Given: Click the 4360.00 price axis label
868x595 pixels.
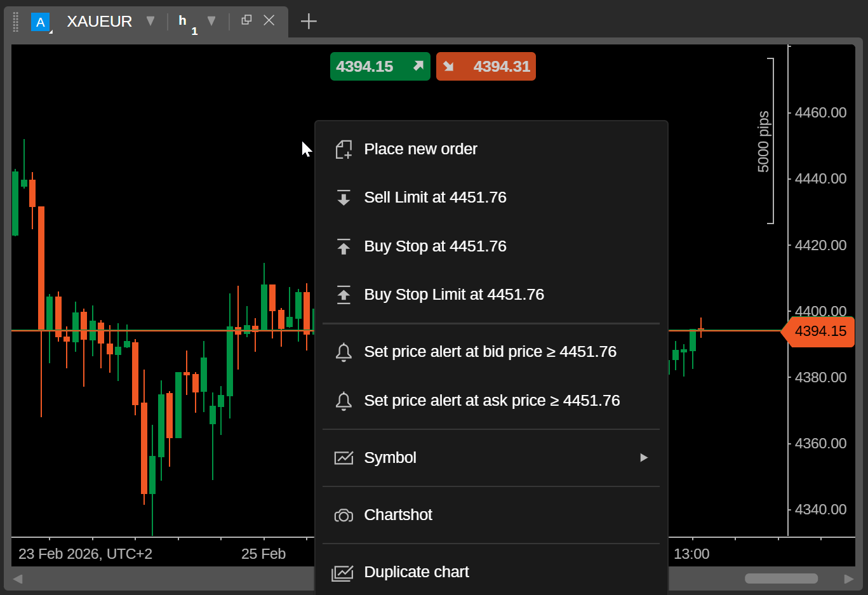Looking at the screenshot, I should [x=820, y=443].
